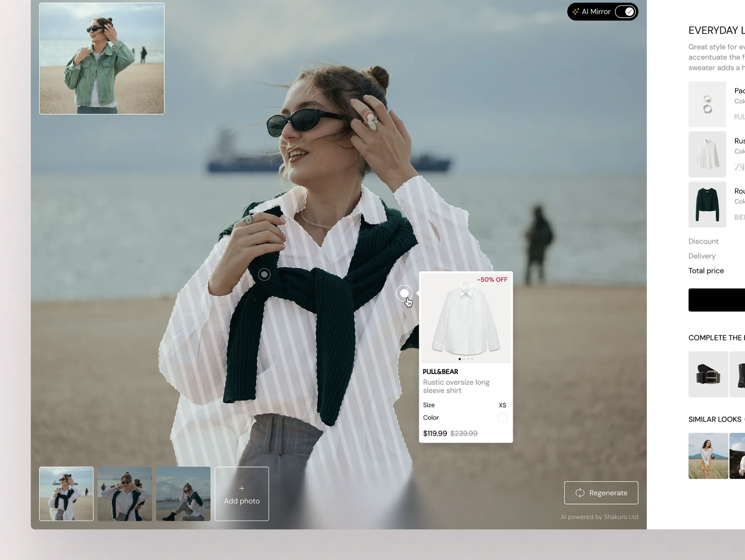The width and height of the screenshot is (745, 560).
Task: Toggle the AI Mirror switch
Action: point(625,12)
